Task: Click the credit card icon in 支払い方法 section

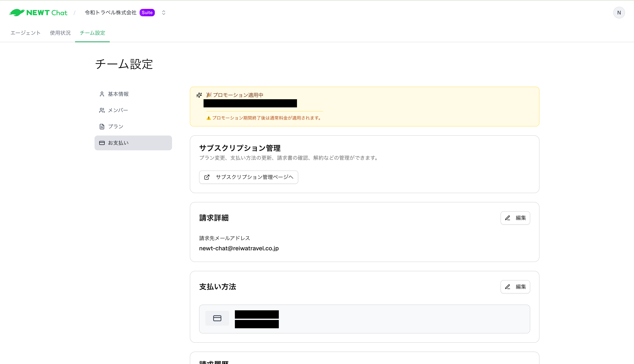Action: pyautogui.click(x=217, y=318)
